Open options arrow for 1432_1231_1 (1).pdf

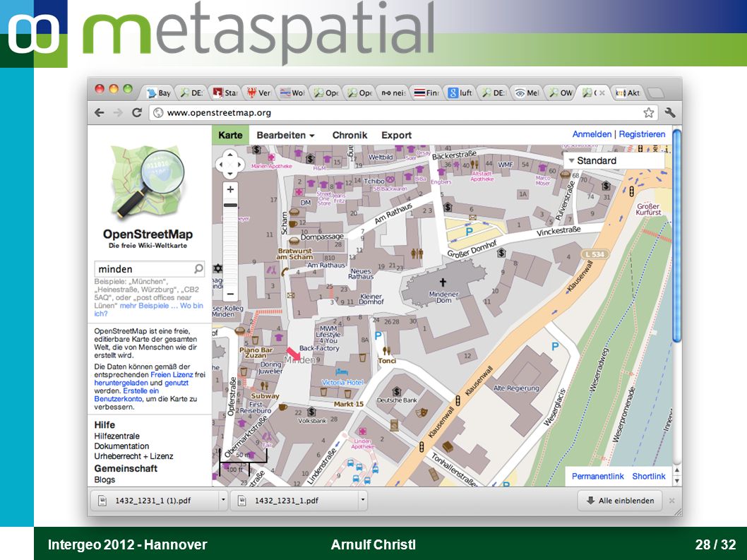point(223,501)
